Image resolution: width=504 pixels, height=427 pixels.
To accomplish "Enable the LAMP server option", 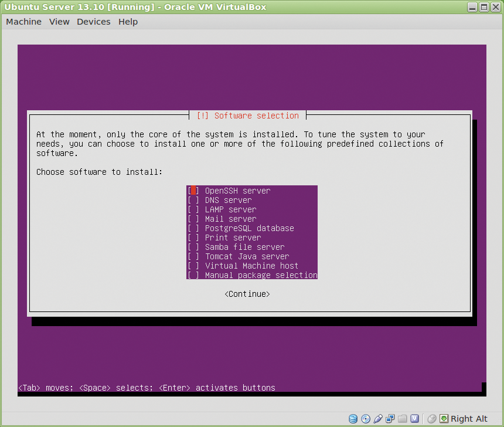I will point(193,209).
